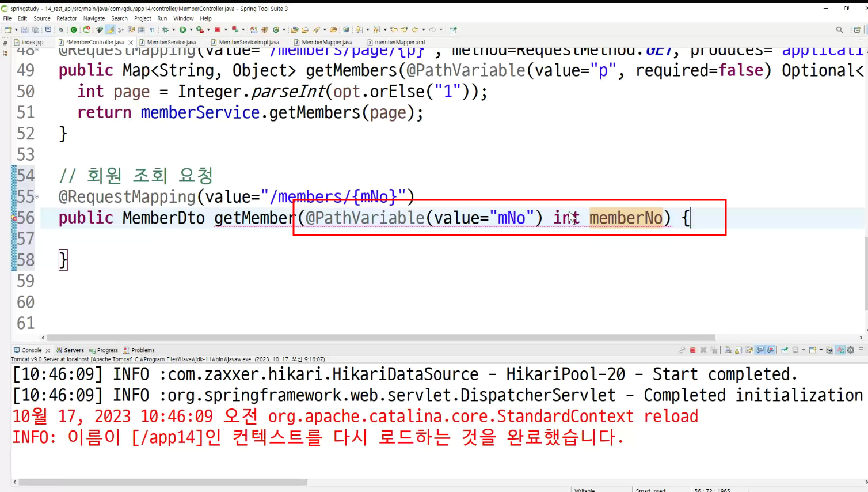Open the Run menu
This screenshot has height=492, width=868.
click(162, 18)
